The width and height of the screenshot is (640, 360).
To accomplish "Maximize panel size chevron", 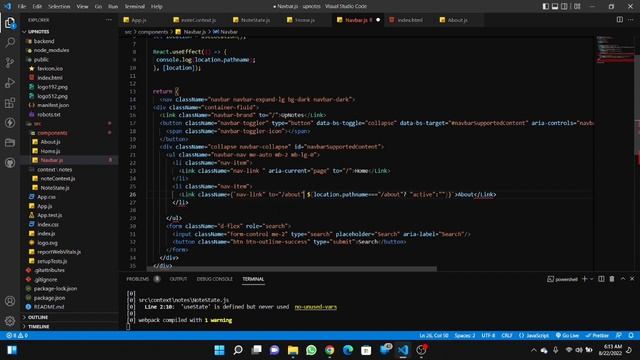I will [x=622, y=279].
